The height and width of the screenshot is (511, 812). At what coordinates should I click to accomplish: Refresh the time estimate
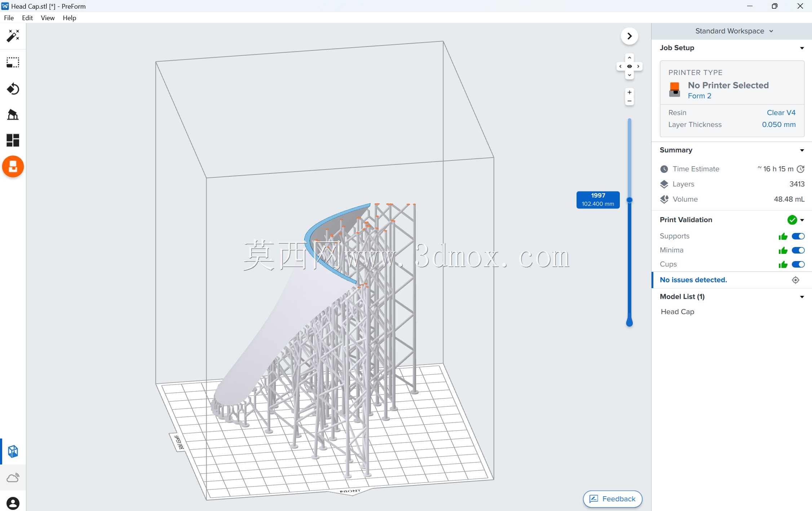(800, 169)
